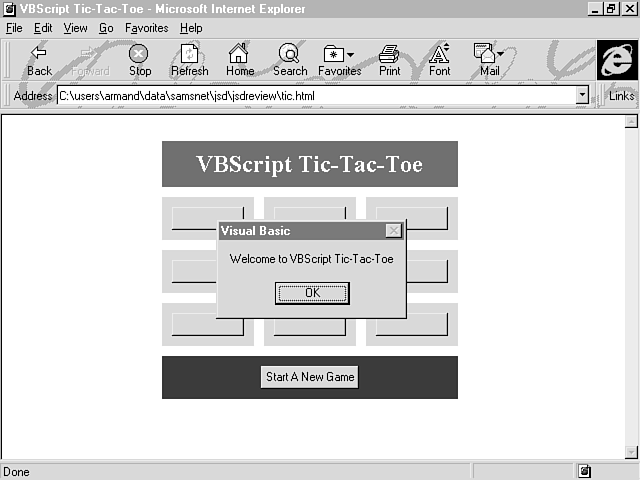Click the Back arrow toolbar icon
The height and width of the screenshot is (480, 640).
pos(39,54)
